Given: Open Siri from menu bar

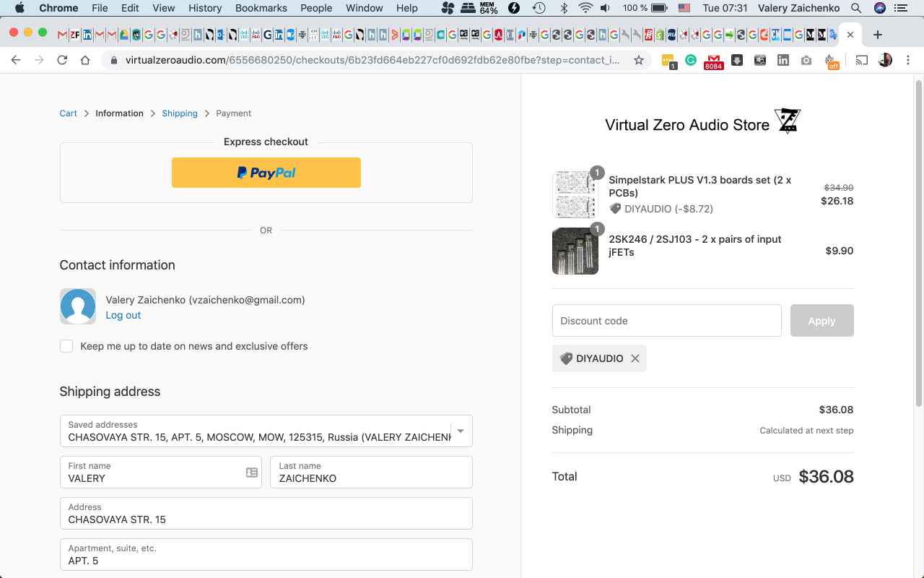Looking at the screenshot, I should [x=879, y=8].
